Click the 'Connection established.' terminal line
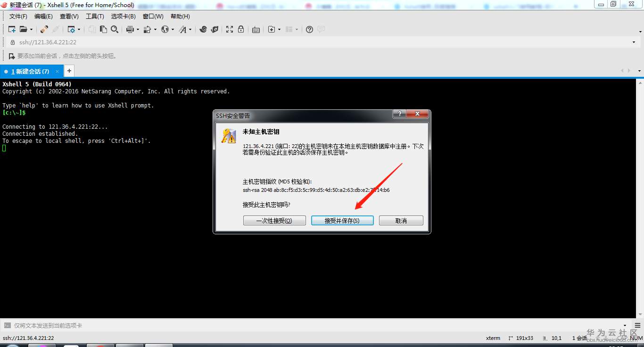 [40, 134]
